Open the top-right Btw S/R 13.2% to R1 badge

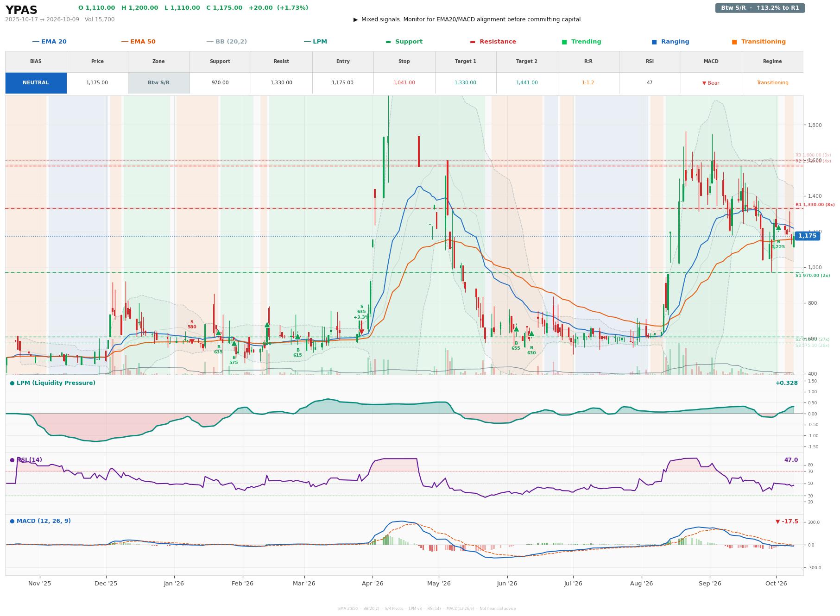(x=760, y=8)
